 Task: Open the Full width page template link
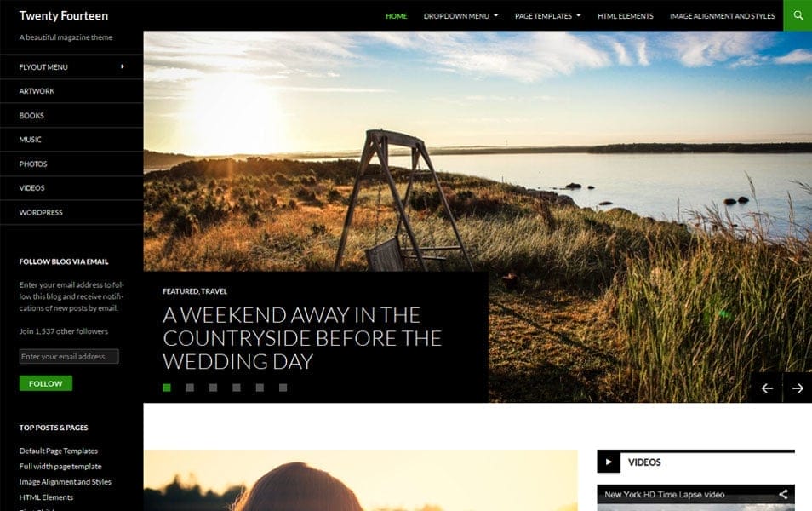(x=60, y=467)
